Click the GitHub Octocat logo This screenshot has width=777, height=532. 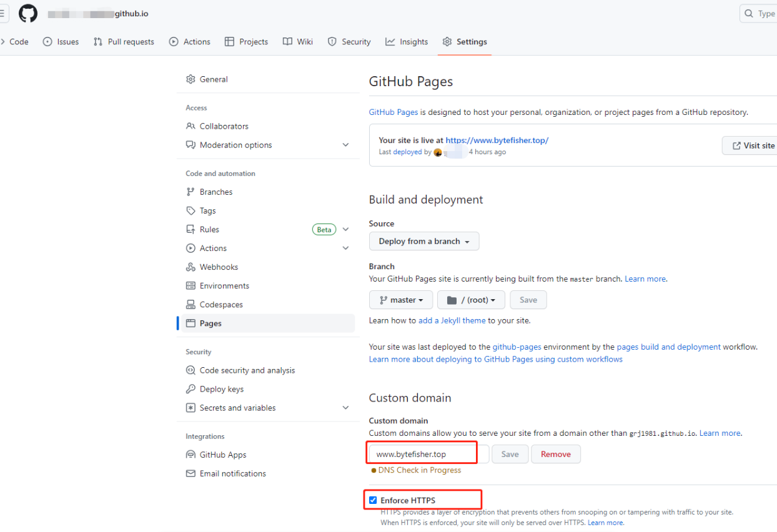[28, 14]
